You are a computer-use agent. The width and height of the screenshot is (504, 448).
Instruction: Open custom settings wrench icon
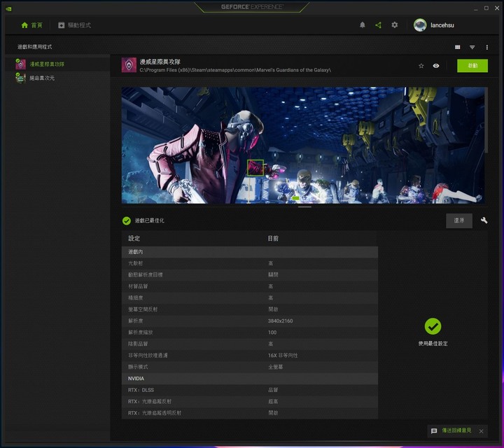point(484,220)
